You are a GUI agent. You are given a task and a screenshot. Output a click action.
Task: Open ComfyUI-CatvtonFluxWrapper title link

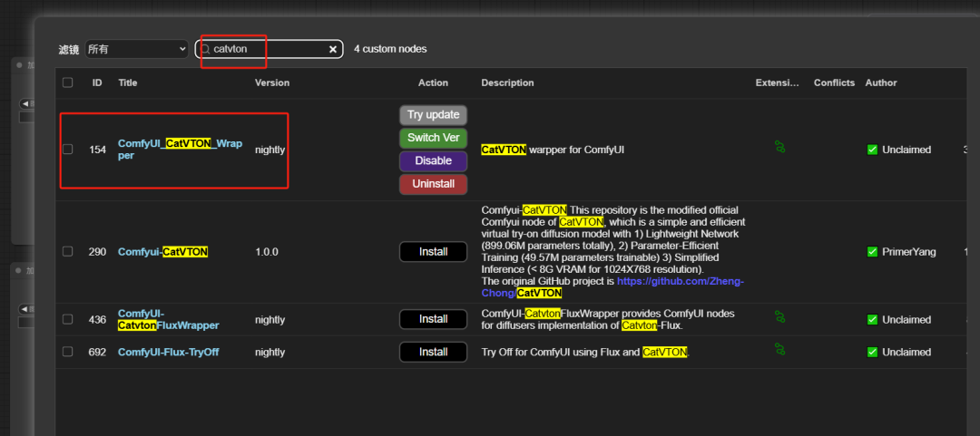(168, 319)
